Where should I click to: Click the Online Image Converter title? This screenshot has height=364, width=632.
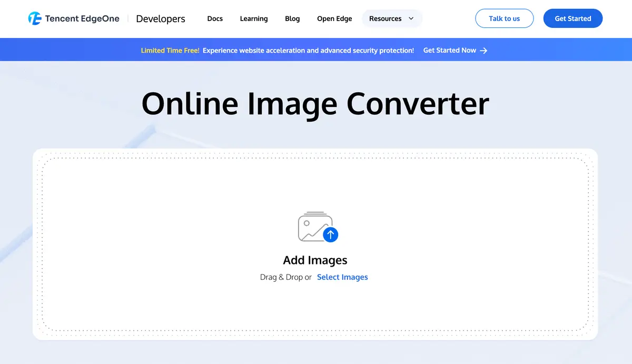[315, 103]
